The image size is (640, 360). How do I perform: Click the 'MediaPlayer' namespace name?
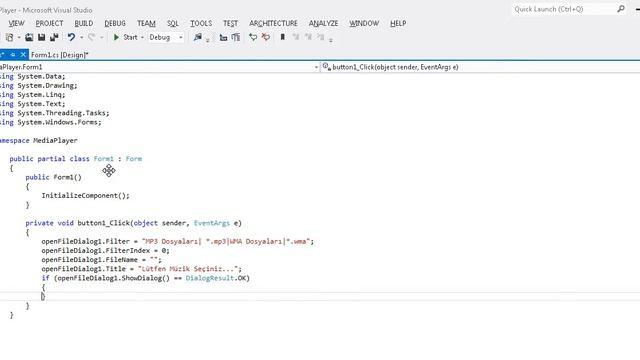[x=55, y=140]
